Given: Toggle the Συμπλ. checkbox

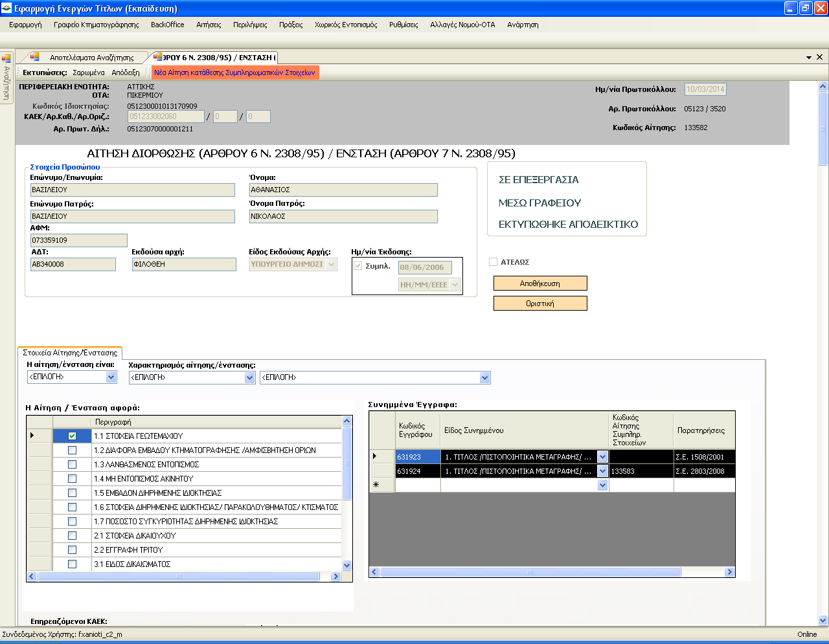Looking at the screenshot, I should (x=358, y=266).
